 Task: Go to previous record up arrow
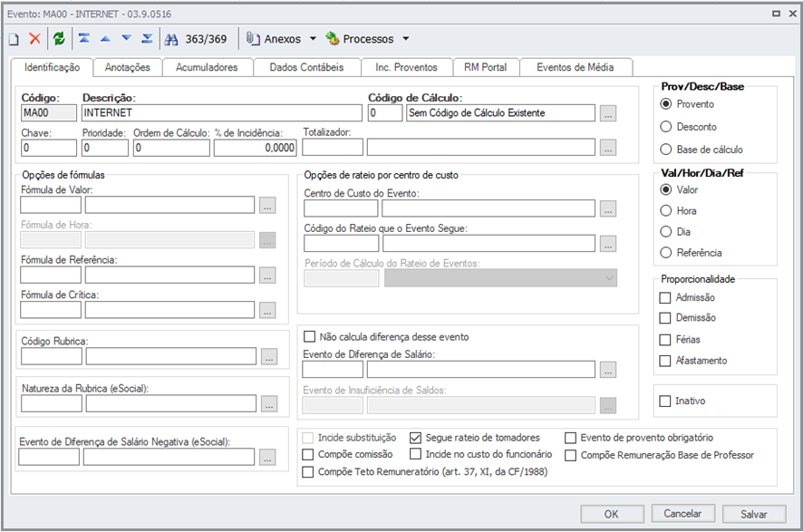click(x=105, y=38)
